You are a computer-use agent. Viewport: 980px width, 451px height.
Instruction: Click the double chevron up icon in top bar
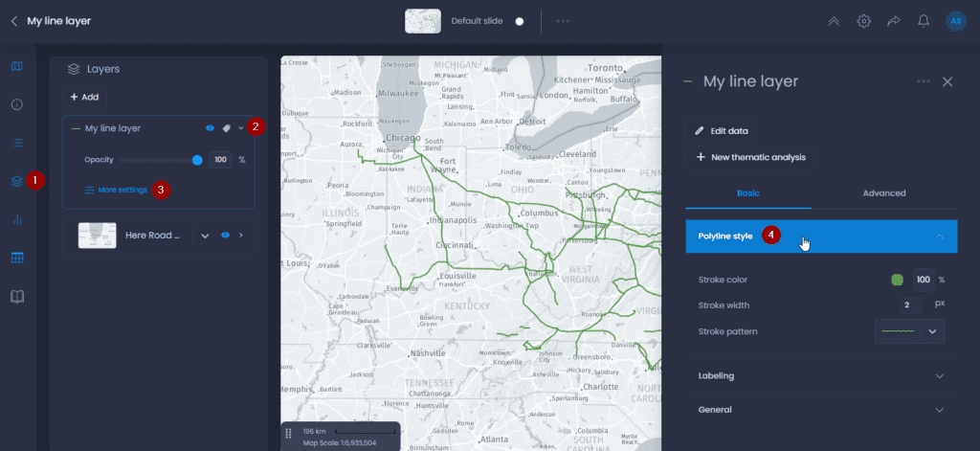pyautogui.click(x=834, y=21)
